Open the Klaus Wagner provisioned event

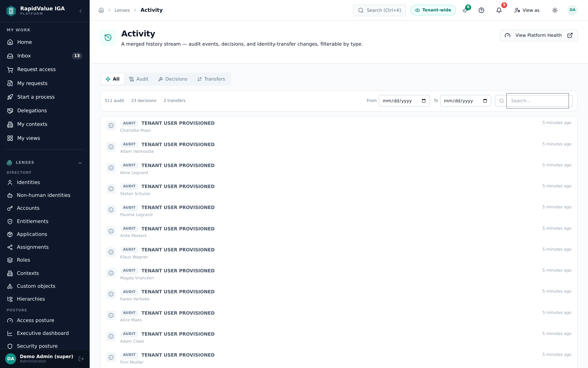pyautogui.click(x=339, y=253)
